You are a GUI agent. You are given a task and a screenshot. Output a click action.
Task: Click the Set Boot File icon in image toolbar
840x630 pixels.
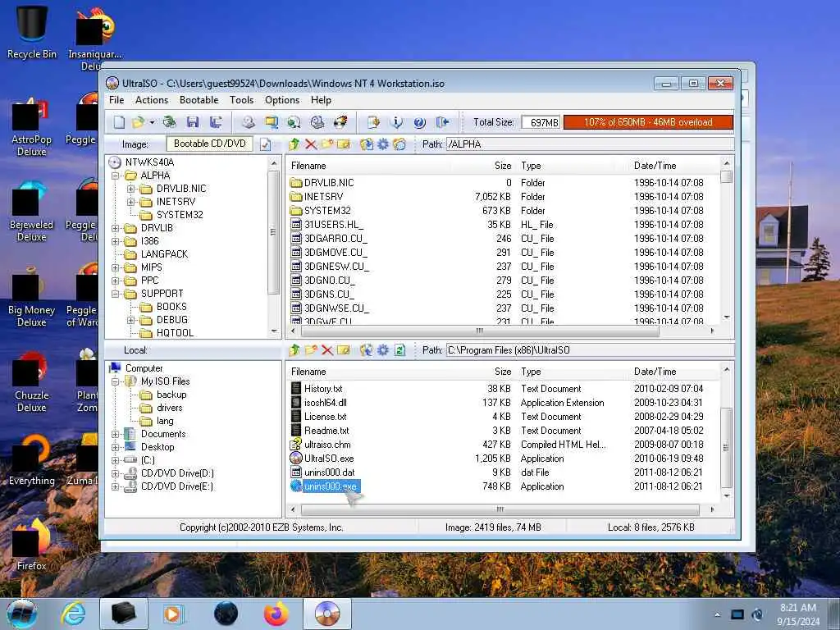pyautogui.click(x=399, y=144)
